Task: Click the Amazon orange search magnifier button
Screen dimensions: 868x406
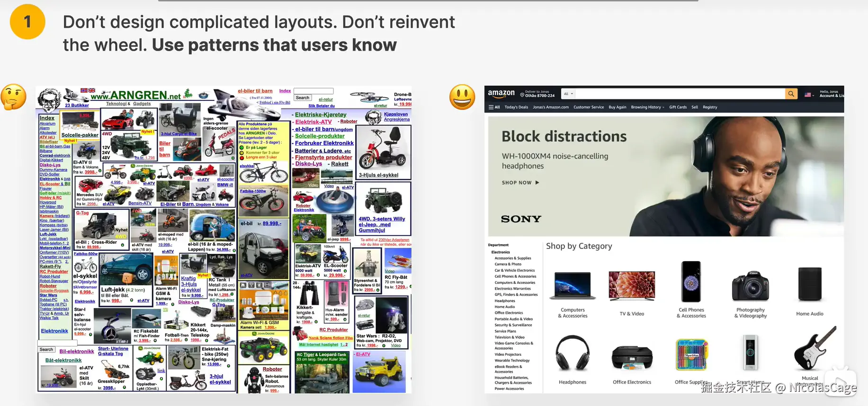Action: [x=791, y=94]
